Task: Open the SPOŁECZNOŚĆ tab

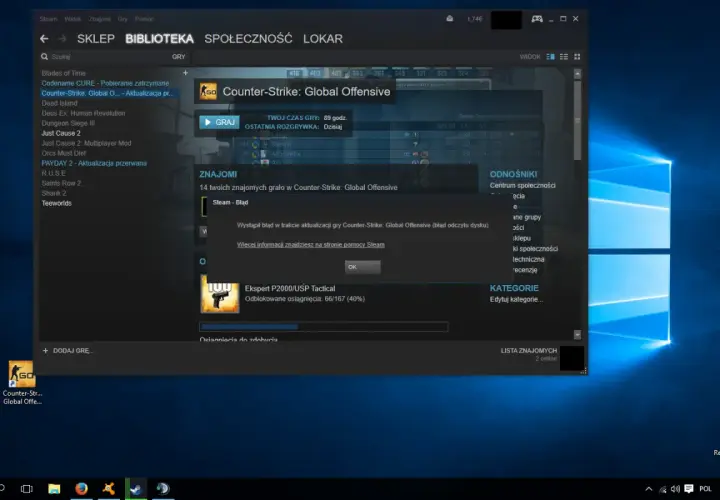Action: tap(248, 39)
